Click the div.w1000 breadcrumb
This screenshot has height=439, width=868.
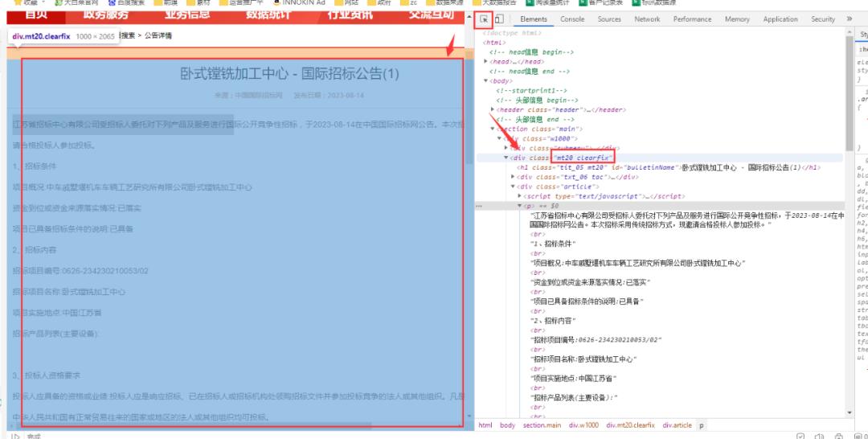(x=583, y=425)
